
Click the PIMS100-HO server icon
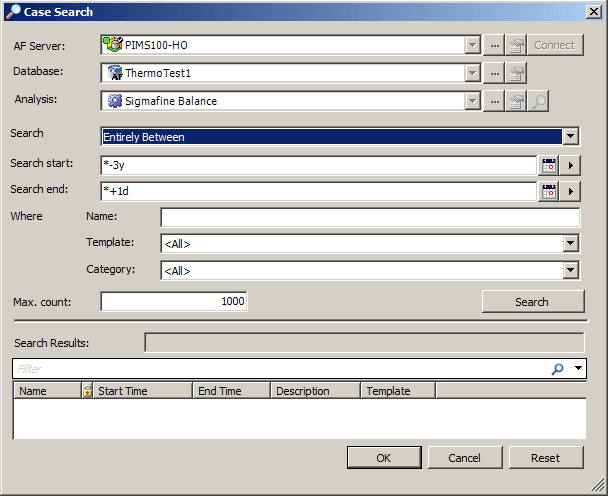113,45
